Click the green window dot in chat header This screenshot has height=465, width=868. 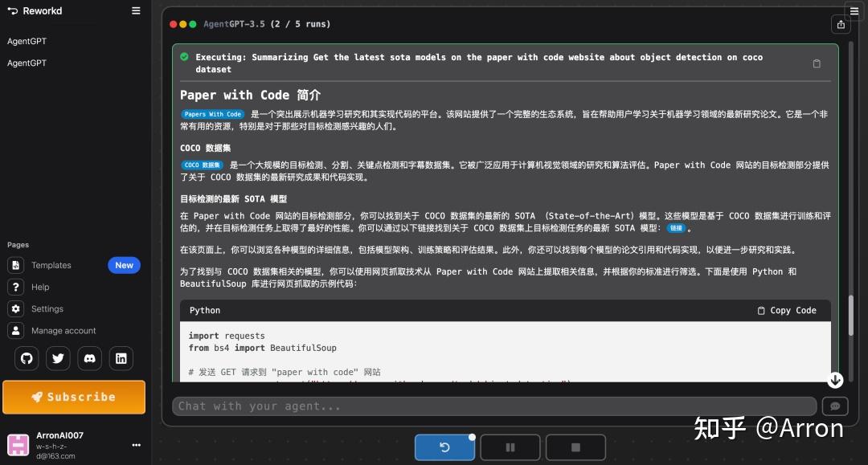(x=193, y=24)
